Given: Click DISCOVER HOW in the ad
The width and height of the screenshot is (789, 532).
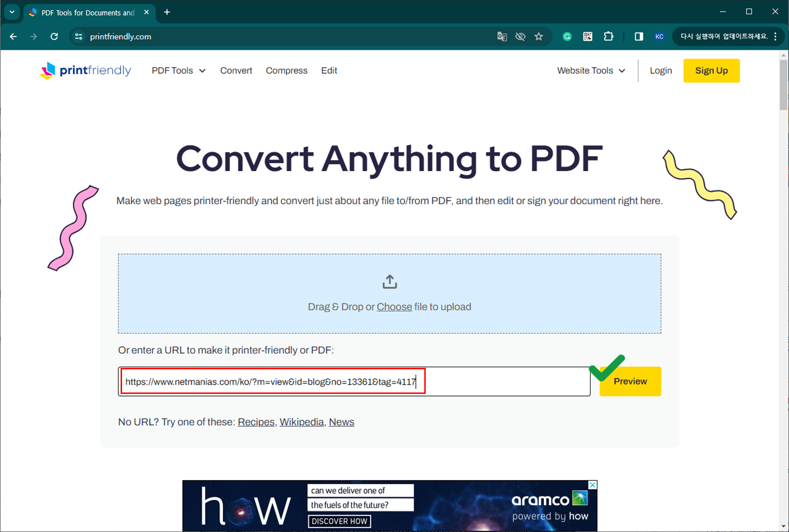Looking at the screenshot, I should coord(339,521).
